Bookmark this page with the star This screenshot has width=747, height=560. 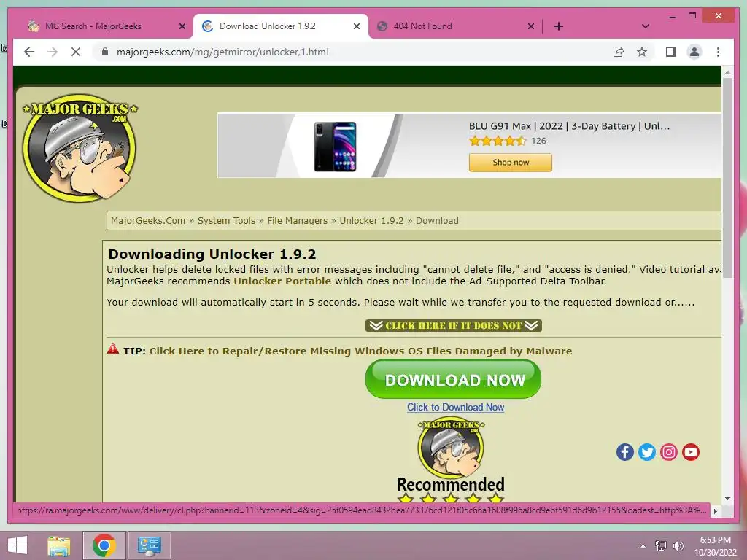642,52
